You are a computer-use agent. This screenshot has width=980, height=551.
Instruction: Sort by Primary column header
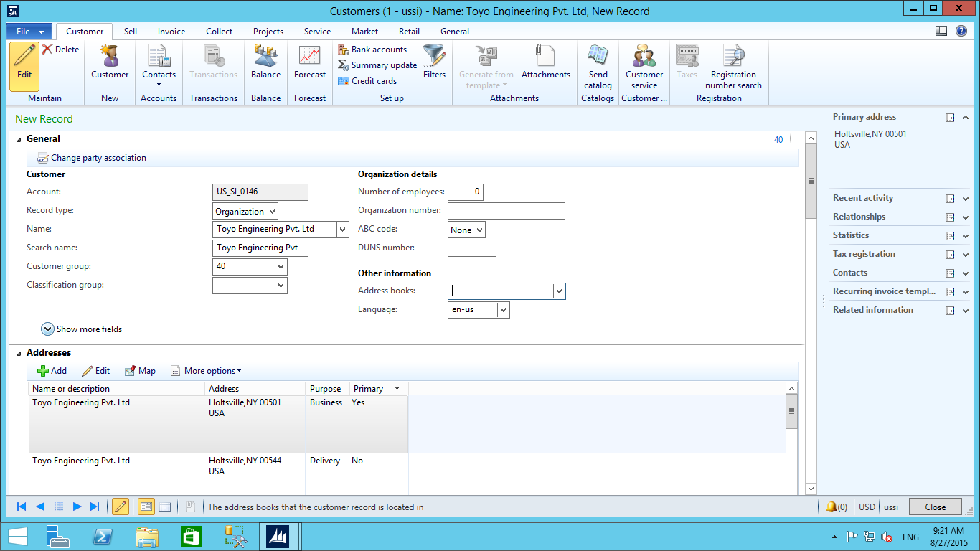[x=378, y=389]
